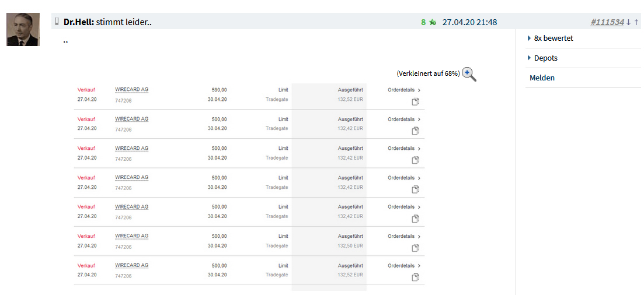Open the post number #111534 link

607,22
